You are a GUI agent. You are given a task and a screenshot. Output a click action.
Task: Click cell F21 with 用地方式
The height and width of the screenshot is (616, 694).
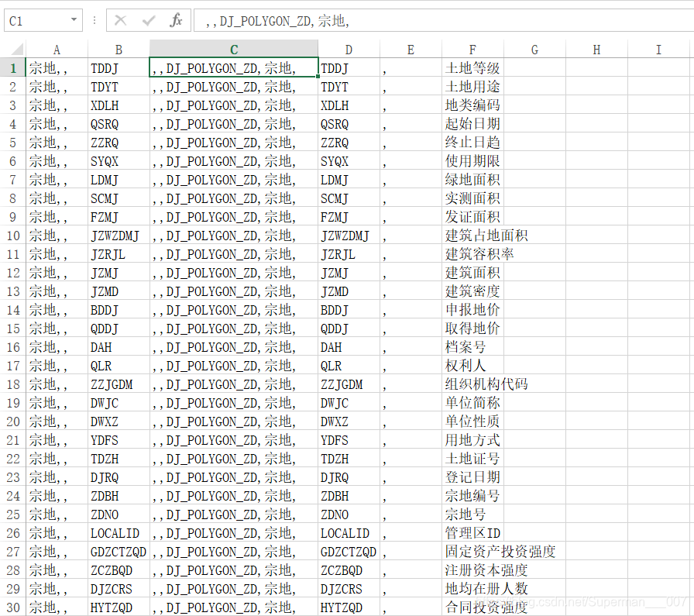[472, 440]
